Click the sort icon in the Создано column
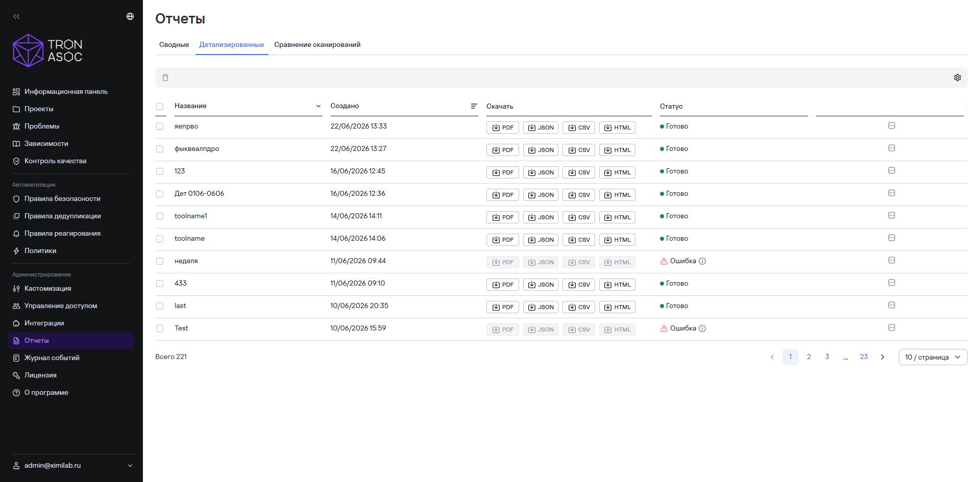The height and width of the screenshot is (482, 980). [474, 106]
